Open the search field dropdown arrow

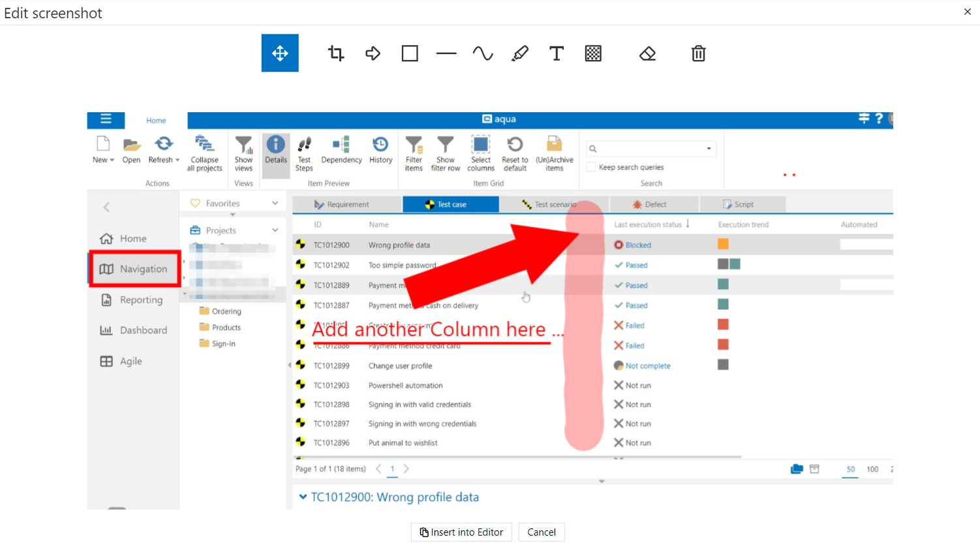click(709, 149)
